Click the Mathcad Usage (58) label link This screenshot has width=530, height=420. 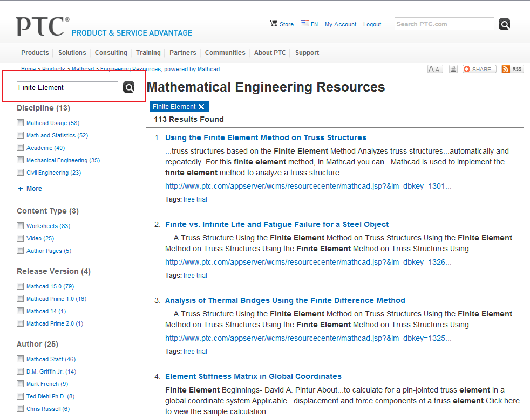pyautogui.click(x=53, y=123)
